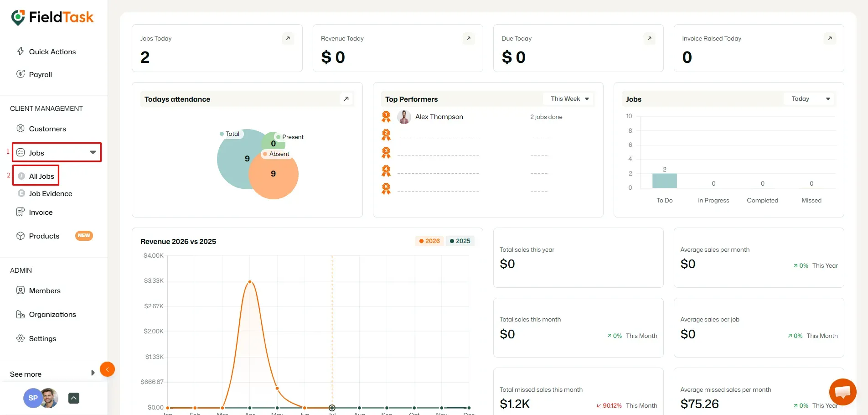Toggle the 2026 legend series
Image resolution: width=868 pixels, height=415 pixels.
tap(429, 241)
